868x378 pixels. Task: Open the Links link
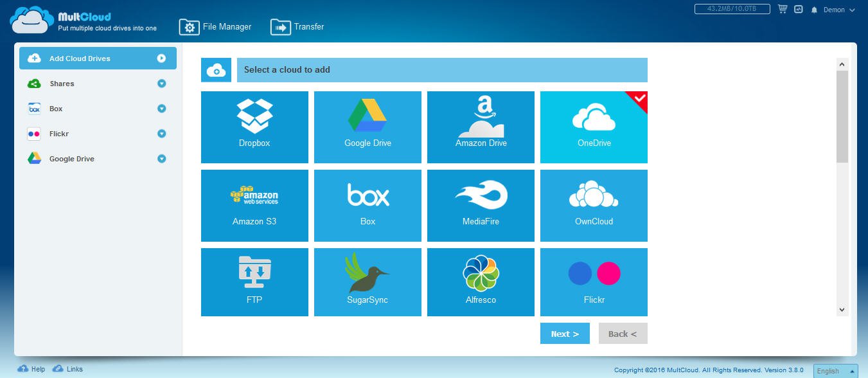(67, 369)
